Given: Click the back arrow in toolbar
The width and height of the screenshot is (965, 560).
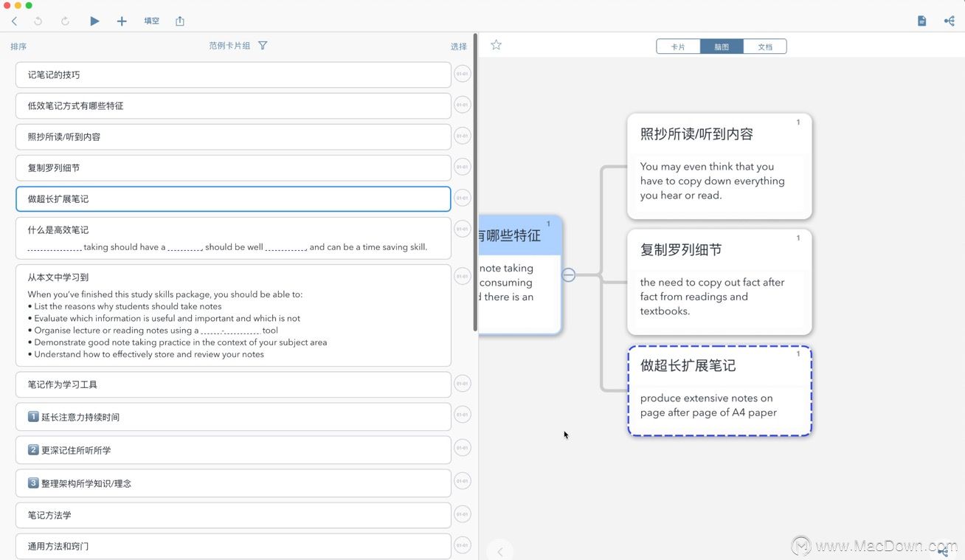Looking at the screenshot, I should (x=14, y=21).
